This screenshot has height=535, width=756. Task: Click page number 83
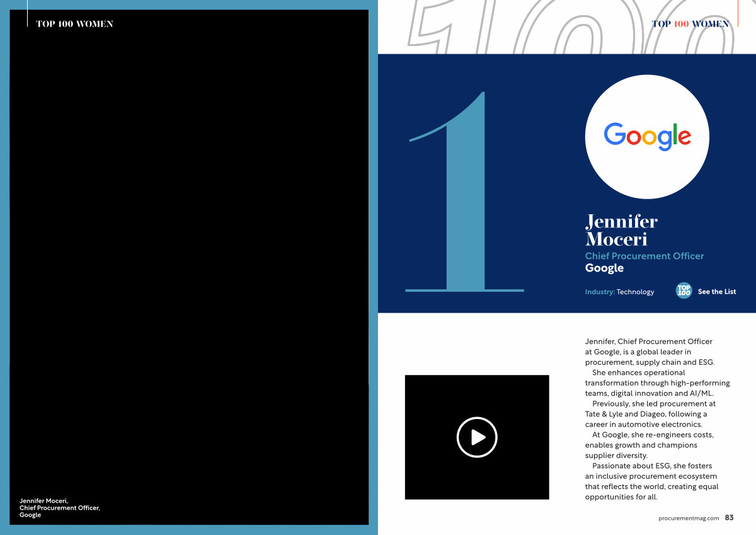point(729,518)
